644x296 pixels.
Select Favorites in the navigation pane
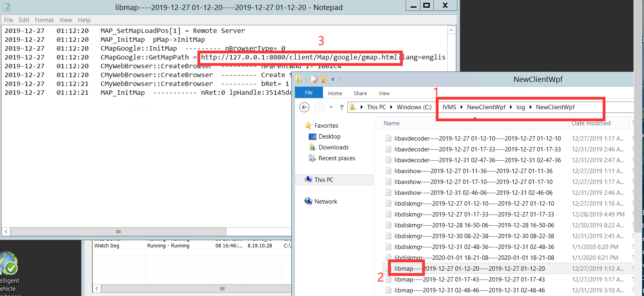(326, 126)
